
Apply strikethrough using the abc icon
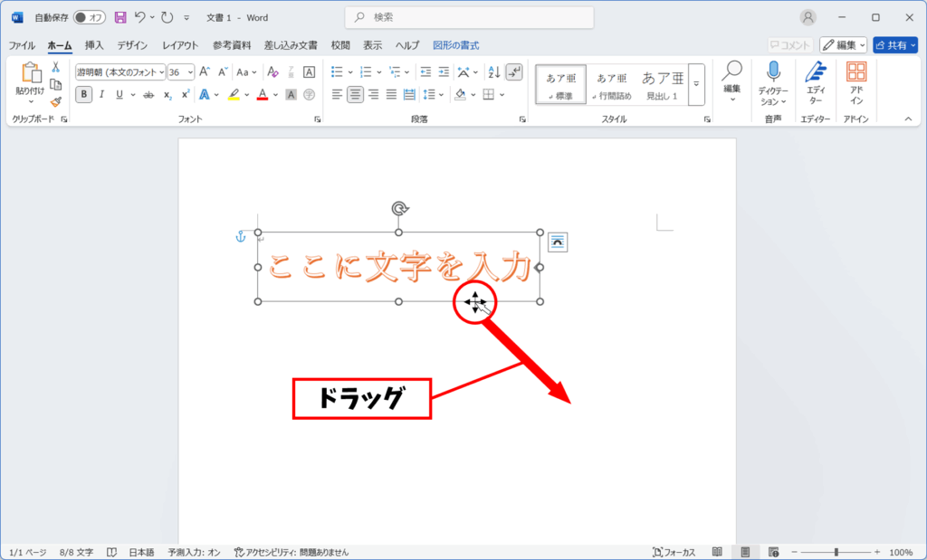pos(148,94)
